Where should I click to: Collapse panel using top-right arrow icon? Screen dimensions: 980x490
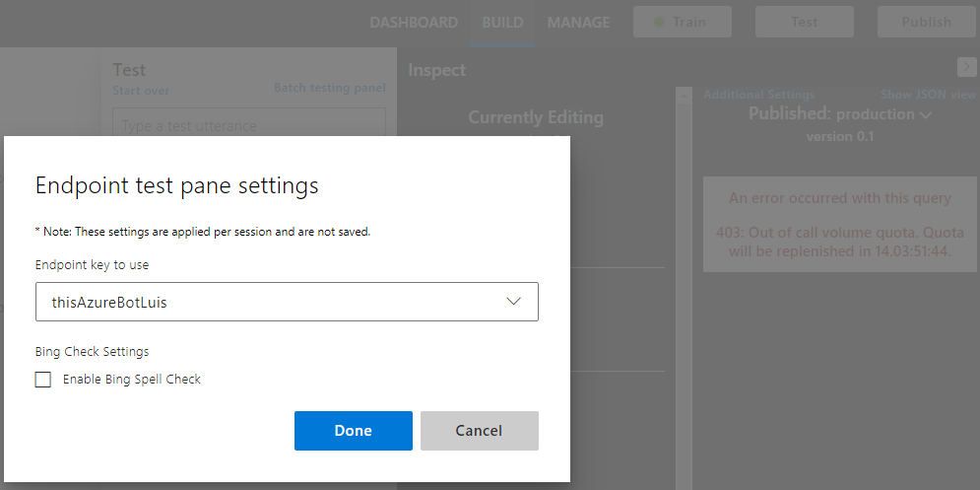[967, 67]
